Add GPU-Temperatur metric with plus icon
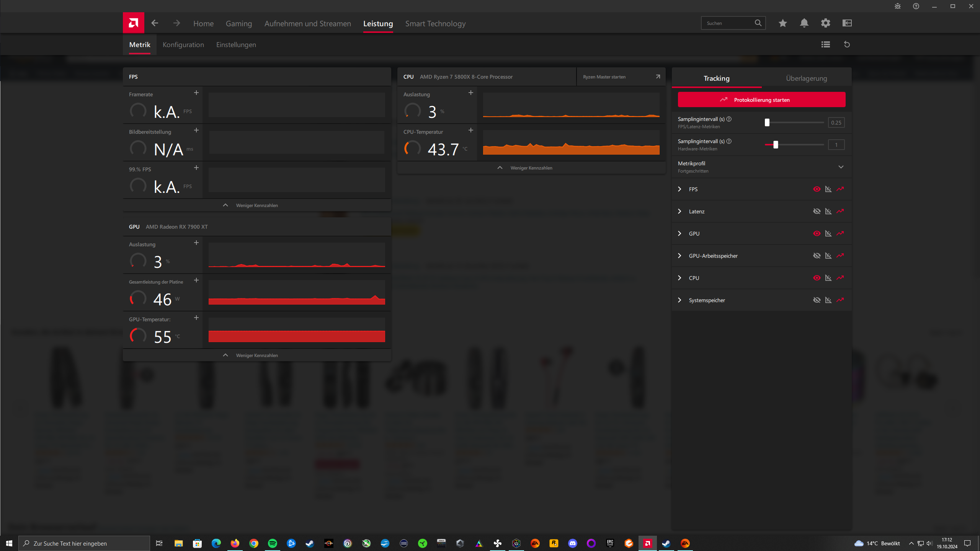 (x=196, y=318)
